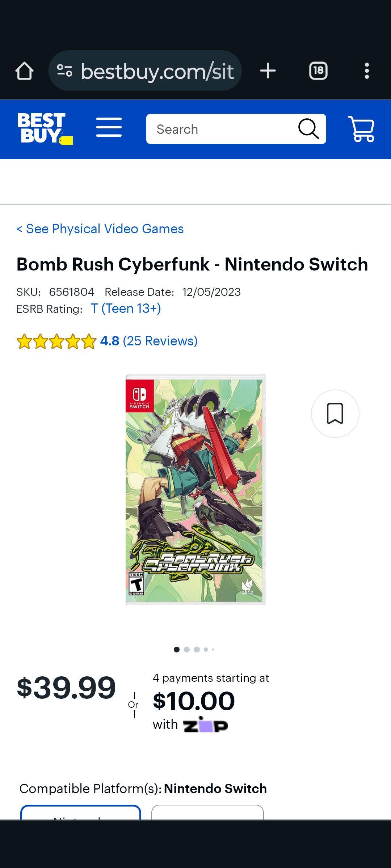Viewport: 391px width, 868px height.
Task: Open a new tab with plus icon
Action: (x=268, y=71)
